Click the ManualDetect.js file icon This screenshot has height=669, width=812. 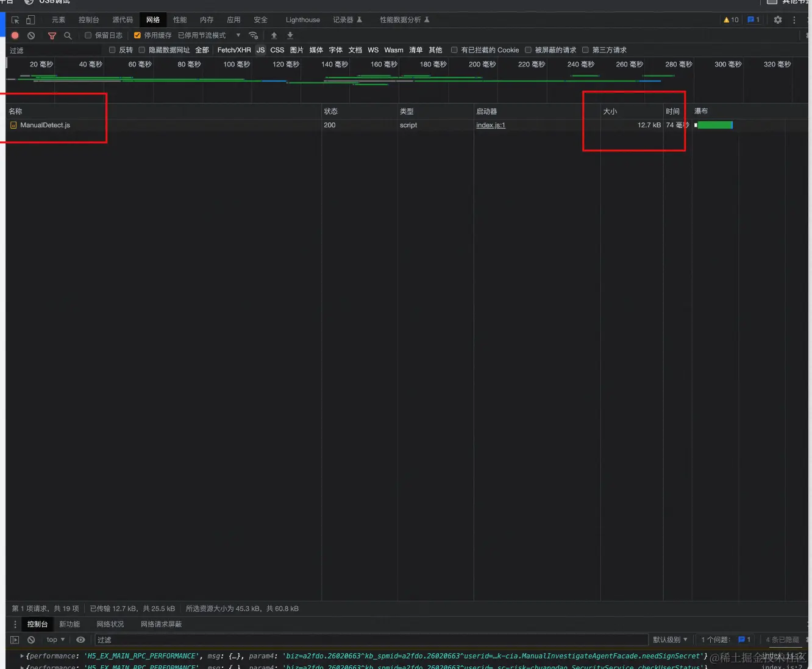(13, 125)
